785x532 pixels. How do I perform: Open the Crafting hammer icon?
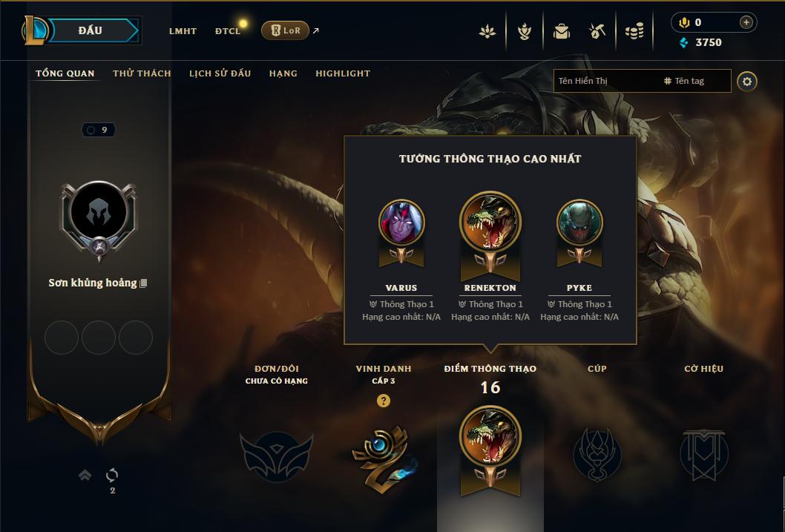point(597,31)
